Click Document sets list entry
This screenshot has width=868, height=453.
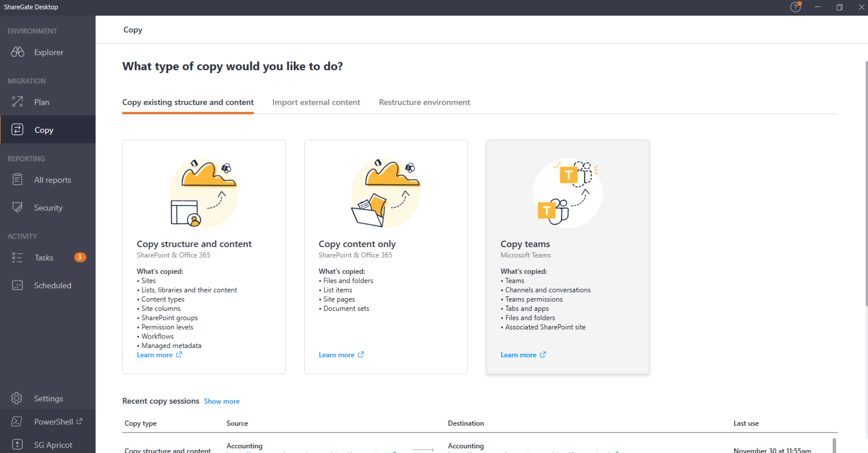pos(346,309)
